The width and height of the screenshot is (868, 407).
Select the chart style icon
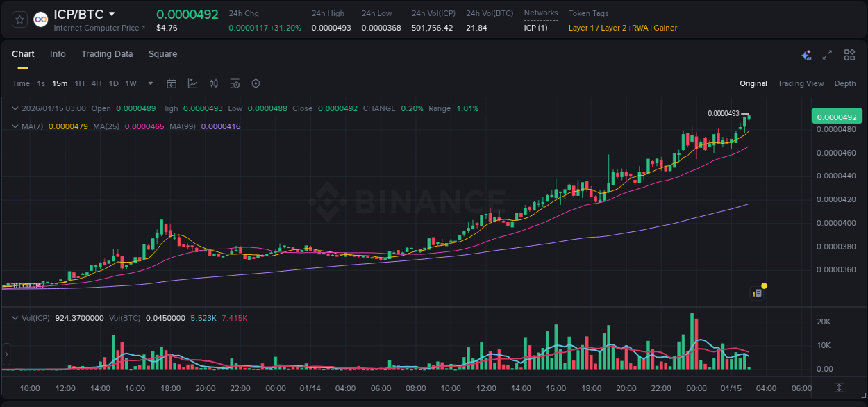pyautogui.click(x=192, y=83)
